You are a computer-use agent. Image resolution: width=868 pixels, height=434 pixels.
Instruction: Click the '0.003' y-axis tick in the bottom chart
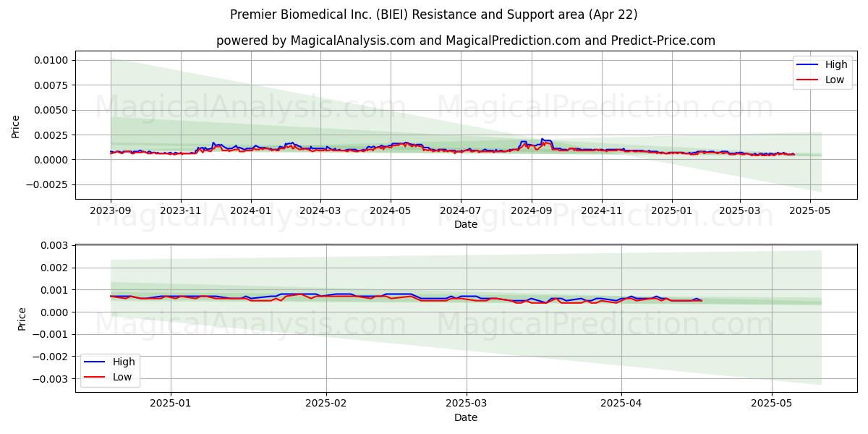[54, 246]
